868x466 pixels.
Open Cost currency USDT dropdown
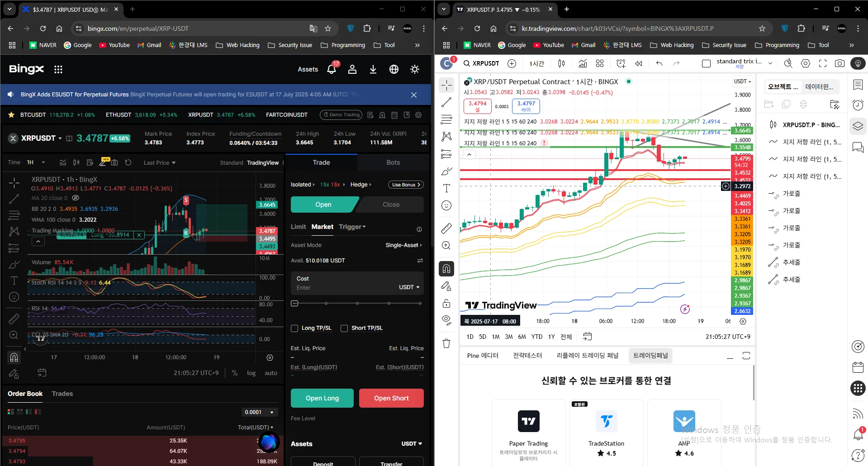409,287
